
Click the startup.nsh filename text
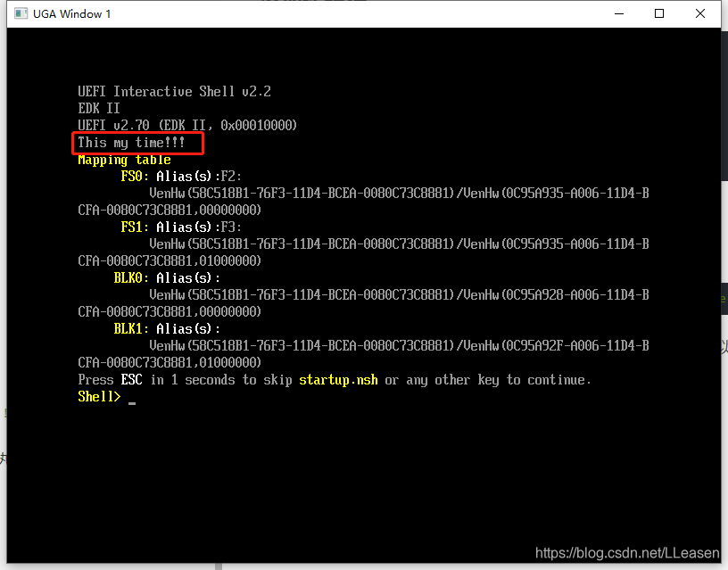click(339, 379)
